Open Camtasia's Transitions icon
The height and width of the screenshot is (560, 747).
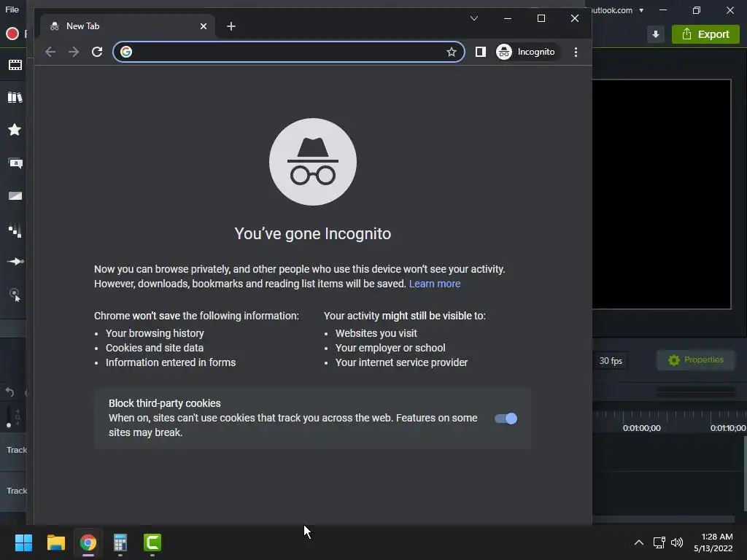coord(15,196)
